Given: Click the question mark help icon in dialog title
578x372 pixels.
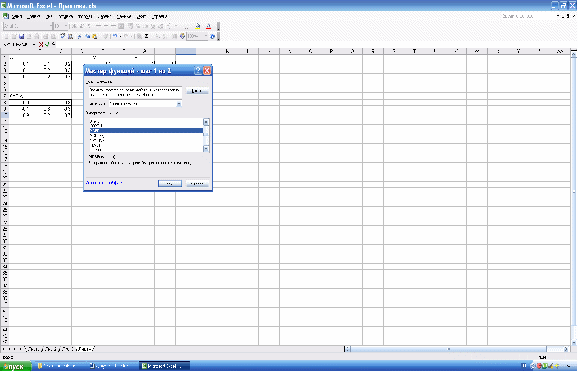Looking at the screenshot, I should pyautogui.click(x=198, y=70).
